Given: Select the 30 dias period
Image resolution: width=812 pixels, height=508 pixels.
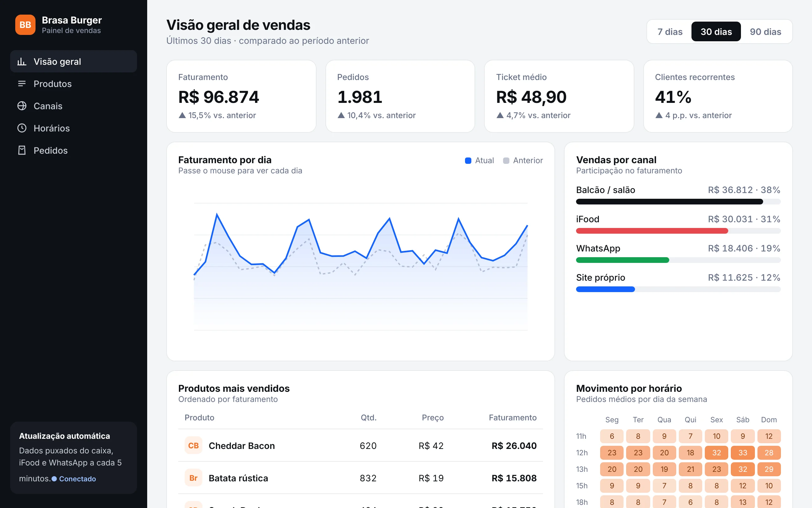Looking at the screenshot, I should [716, 31].
